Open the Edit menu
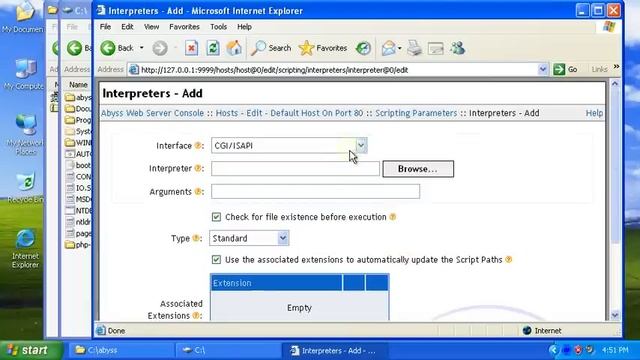The width and height of the screenshot is (640, 360). 127,27
